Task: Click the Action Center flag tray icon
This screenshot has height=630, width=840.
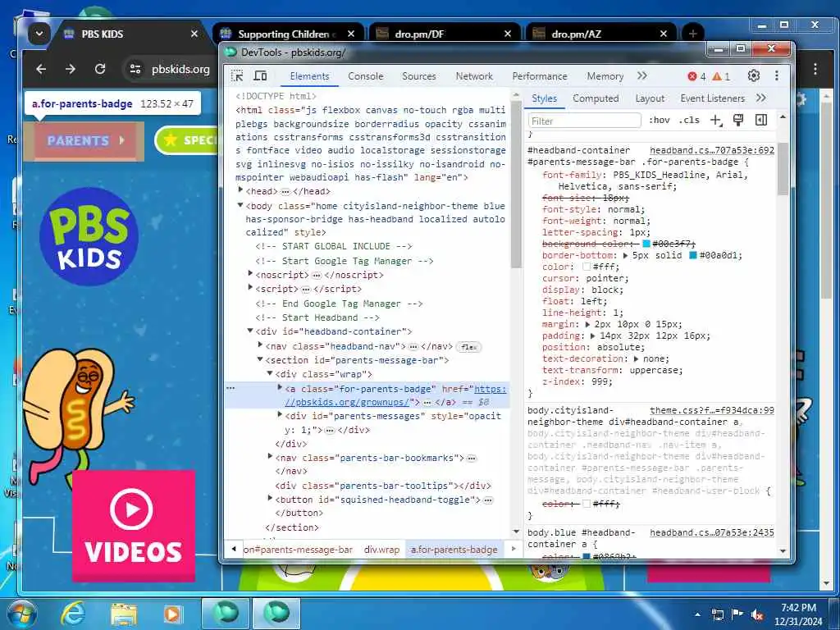Action: point(737,614)
